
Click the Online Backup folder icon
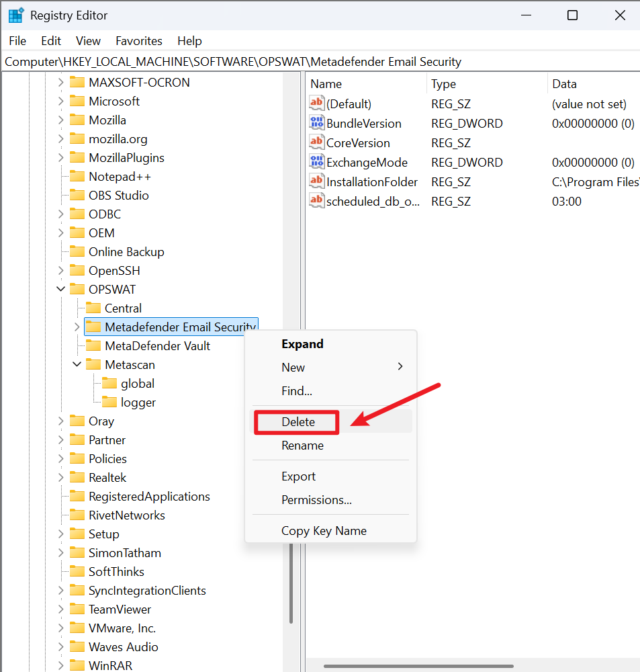tap(77, 252)
